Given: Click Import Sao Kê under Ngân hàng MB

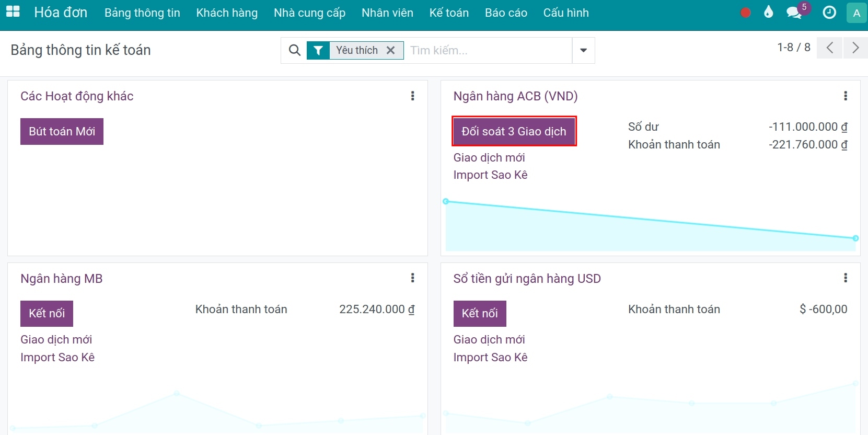Looking at the screenshot, I should click(57, 357).
